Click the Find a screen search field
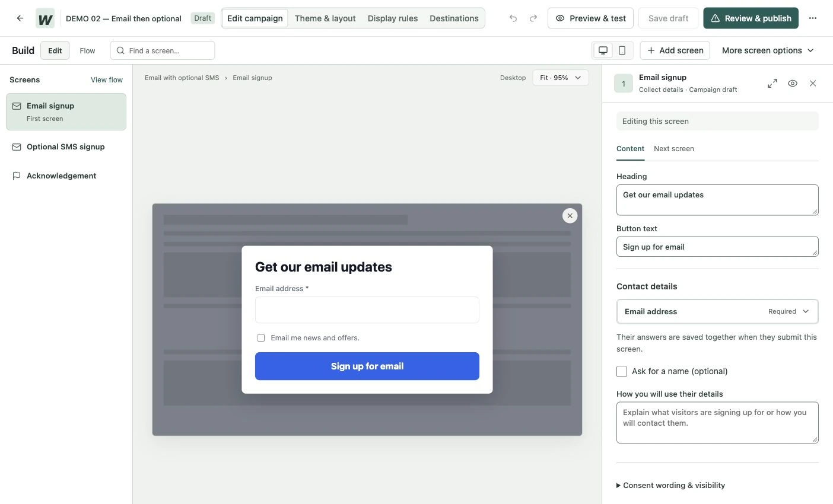833x504 pixels. click(163, 50)
